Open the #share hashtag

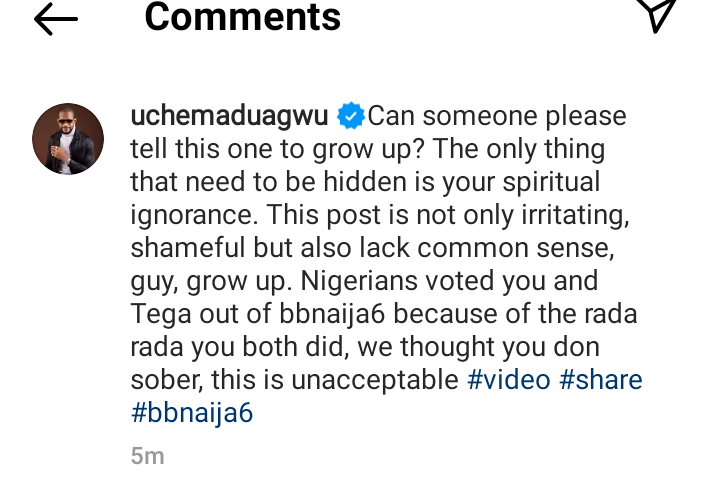(x=601, y=380)
